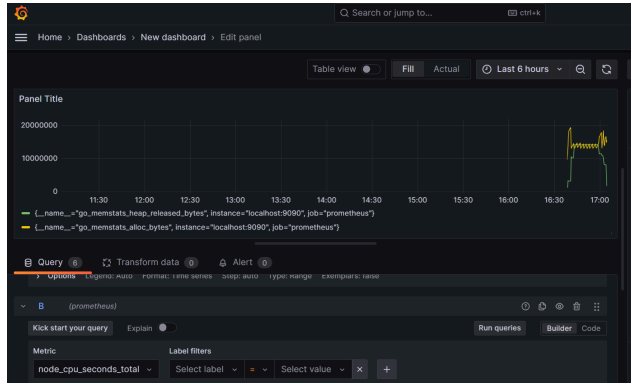Switch query editor to Builder mode
632x384 pixels.
(x=559, y=328)
